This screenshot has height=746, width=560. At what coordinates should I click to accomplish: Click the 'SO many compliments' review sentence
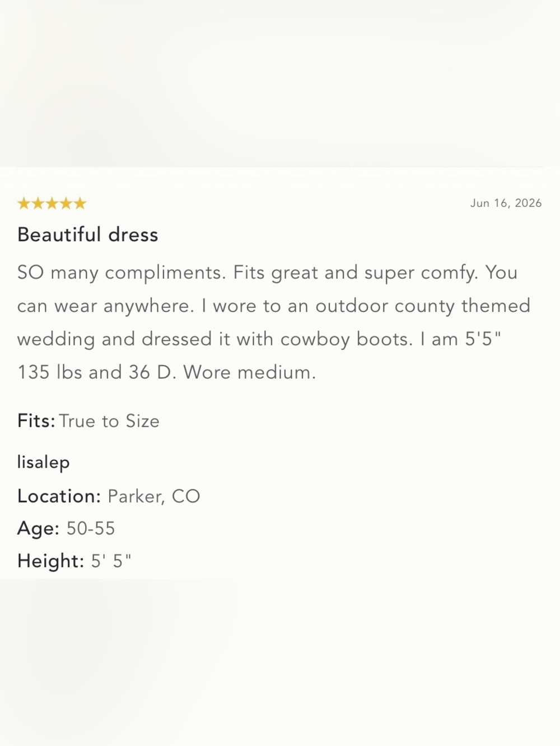coord(122,273)
